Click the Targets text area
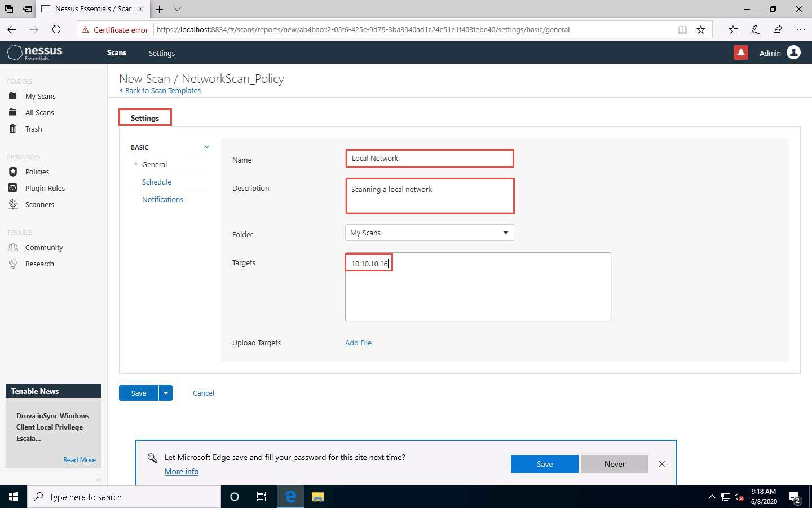 tap(478, 287)
